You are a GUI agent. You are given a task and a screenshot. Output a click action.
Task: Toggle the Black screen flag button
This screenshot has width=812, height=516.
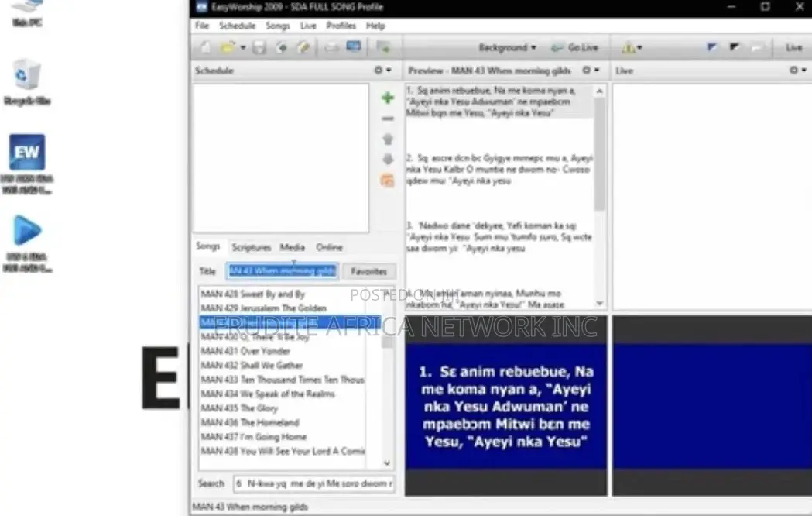click(735, 47)
